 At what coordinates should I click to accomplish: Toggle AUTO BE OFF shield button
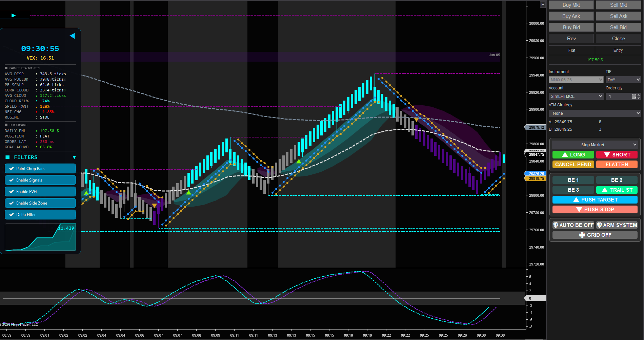click(x=573, y=225)
